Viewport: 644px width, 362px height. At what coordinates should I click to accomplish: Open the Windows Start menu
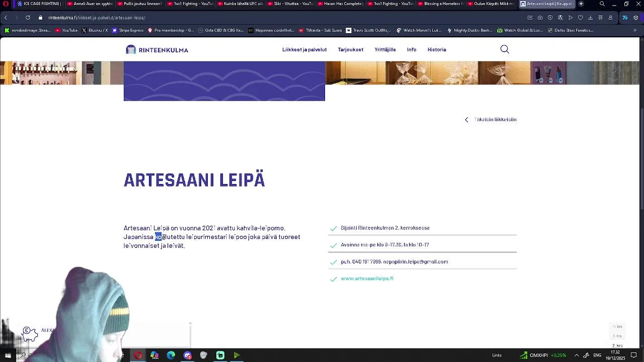point(8,355)
